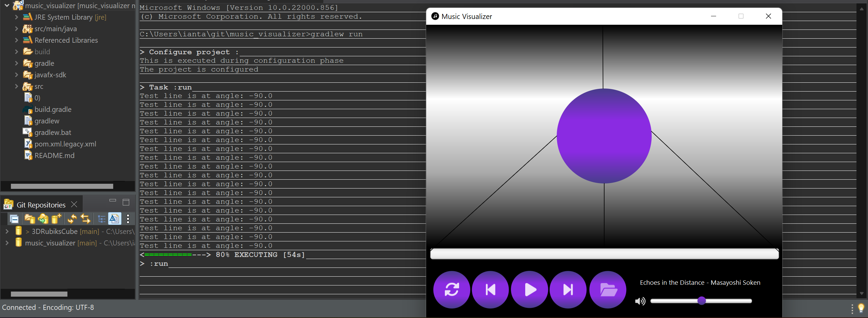Toggle the highlighted latest branch commit display icon
This screenshot has height=318, width=868.
[x=114, y=219]
